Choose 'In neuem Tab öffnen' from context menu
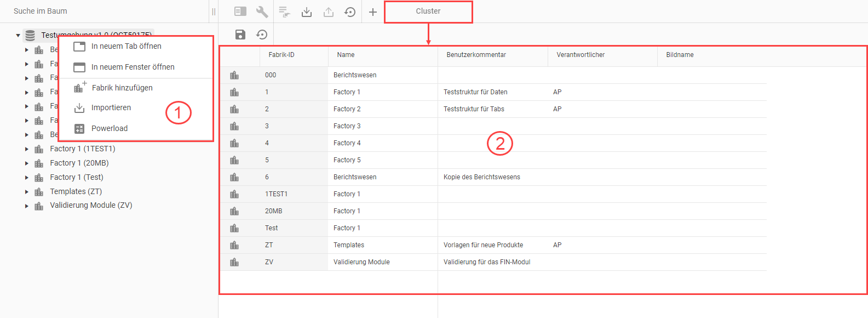The width and height of the screenshot is (868, 318). 126,46
